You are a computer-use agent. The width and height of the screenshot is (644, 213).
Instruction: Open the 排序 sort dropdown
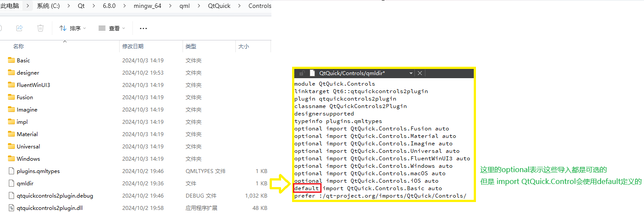coord(73,28)
